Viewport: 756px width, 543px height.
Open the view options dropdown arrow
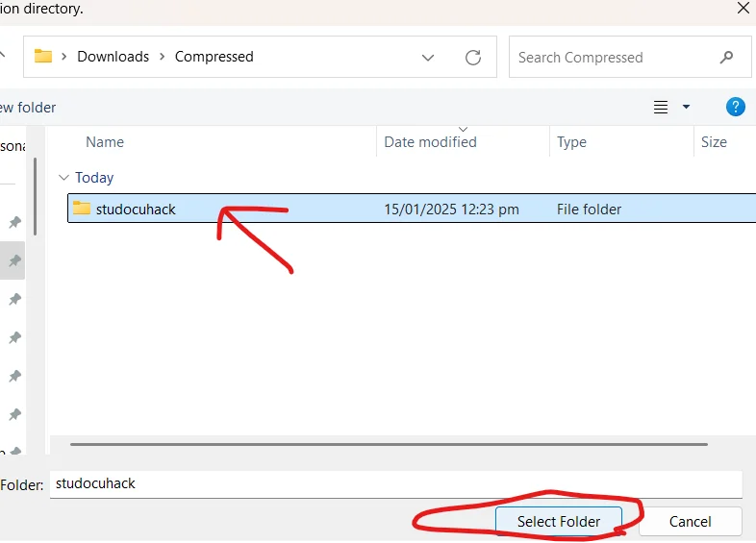pyautogui.click(x=686, y=107)
